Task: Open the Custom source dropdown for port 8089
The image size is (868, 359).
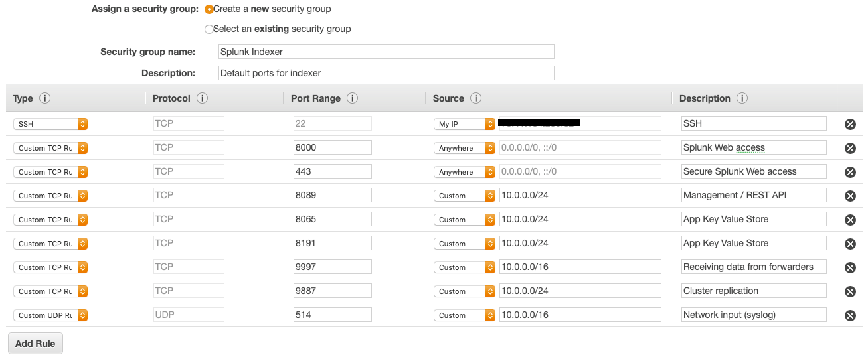Action: coord(464,196)
